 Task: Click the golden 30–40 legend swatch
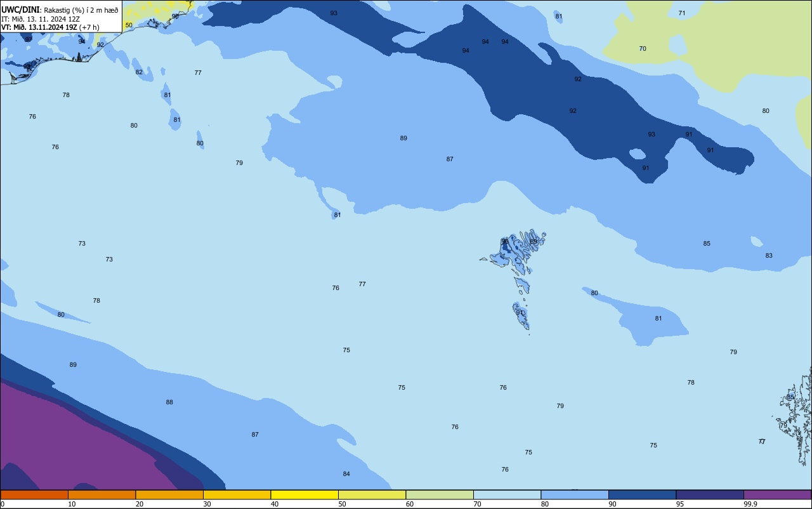click(x=237, y=494)
